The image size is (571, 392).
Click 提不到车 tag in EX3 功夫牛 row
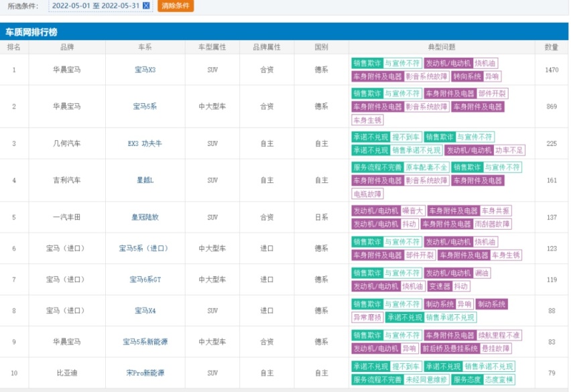(x=406, y=137)
